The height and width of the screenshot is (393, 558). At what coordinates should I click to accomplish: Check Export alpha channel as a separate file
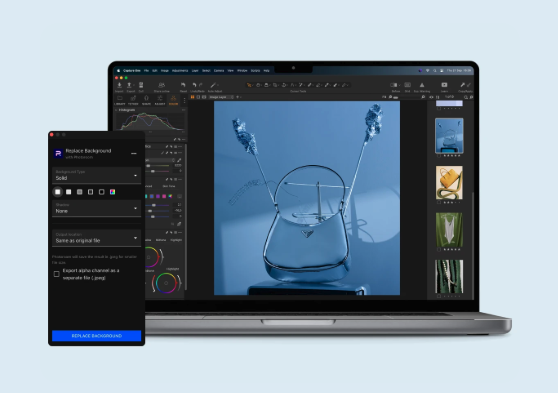(57, 274)
